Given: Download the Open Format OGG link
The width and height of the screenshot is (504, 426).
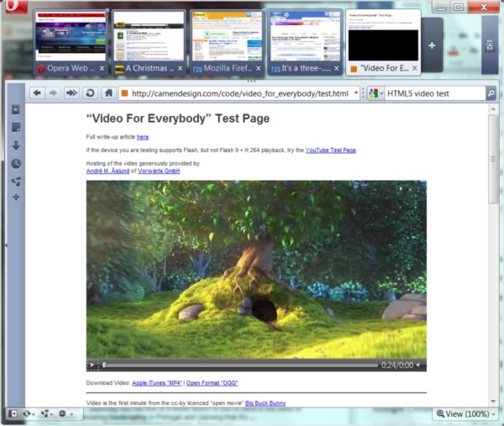Looking at the screenshot, I should coord(212,383).
